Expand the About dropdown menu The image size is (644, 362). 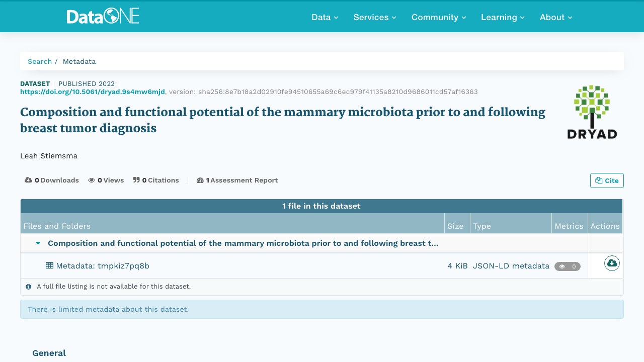point(556,17)
